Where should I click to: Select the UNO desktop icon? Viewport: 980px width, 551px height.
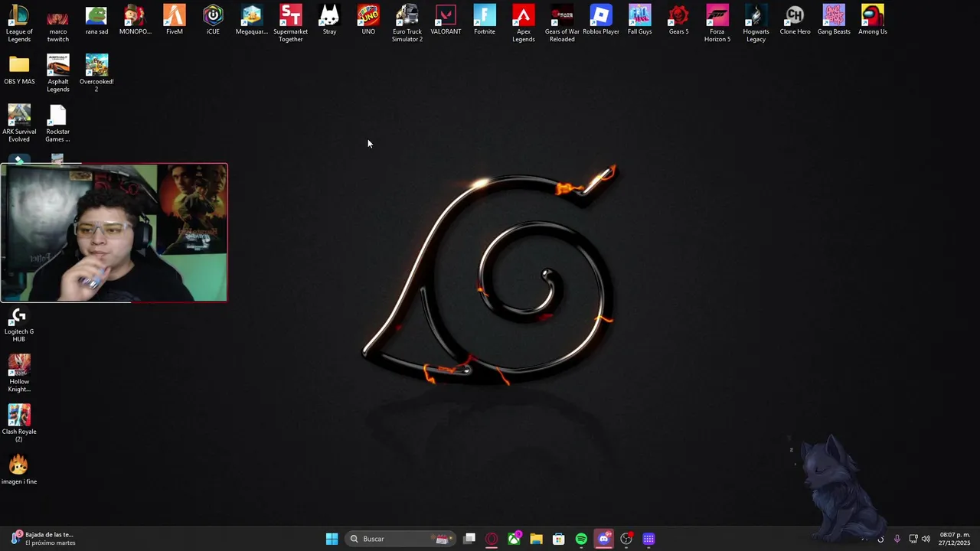pyautogui.click(x=368, y=21)
